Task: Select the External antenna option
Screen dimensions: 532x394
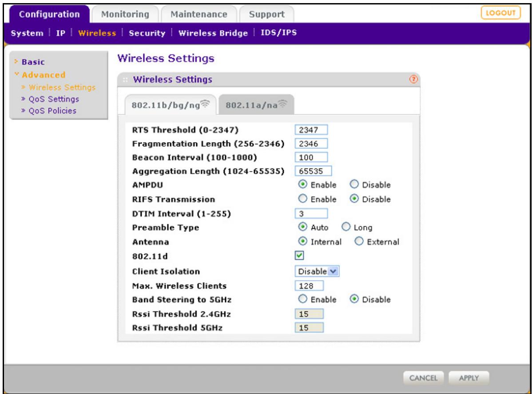Action: tap(359, 241)
